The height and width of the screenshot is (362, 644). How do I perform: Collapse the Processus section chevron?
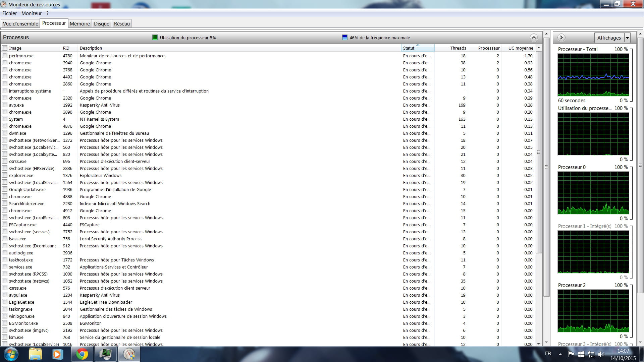coord(534,38)
